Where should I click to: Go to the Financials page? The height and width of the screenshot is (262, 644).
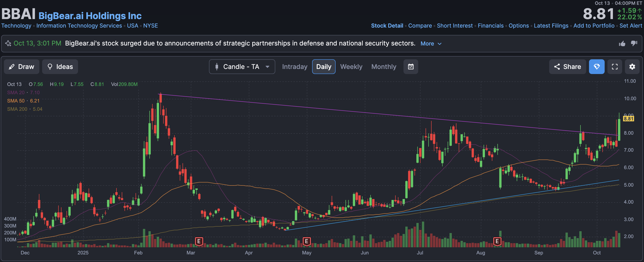[490, 26]
